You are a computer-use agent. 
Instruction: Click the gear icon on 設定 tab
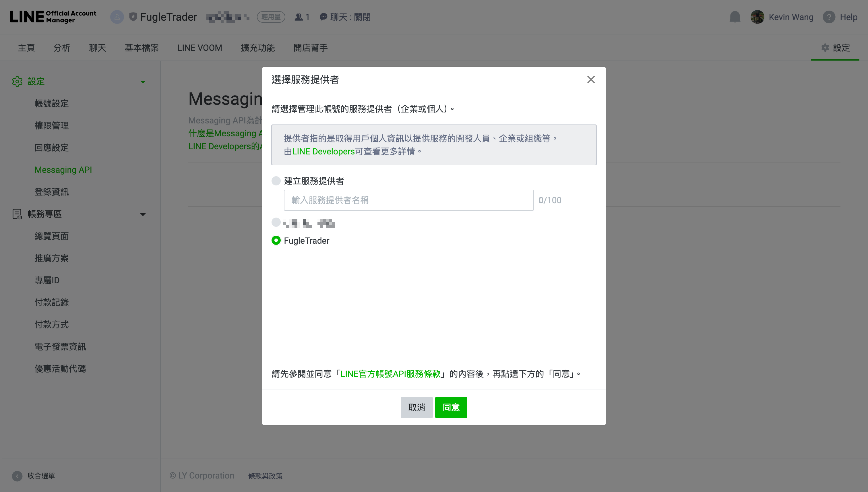pos(825,48)
